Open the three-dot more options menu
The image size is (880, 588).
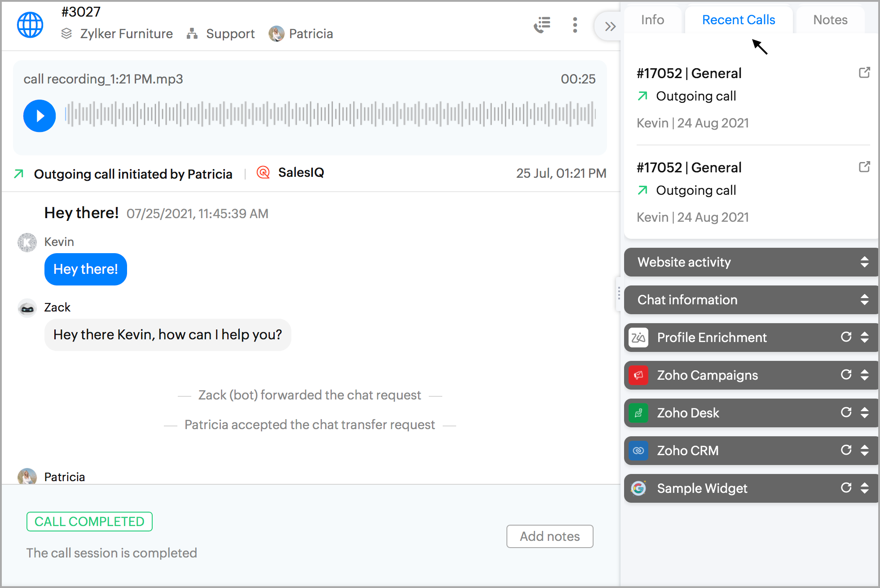pyautogui.click(x=575, y=25)
